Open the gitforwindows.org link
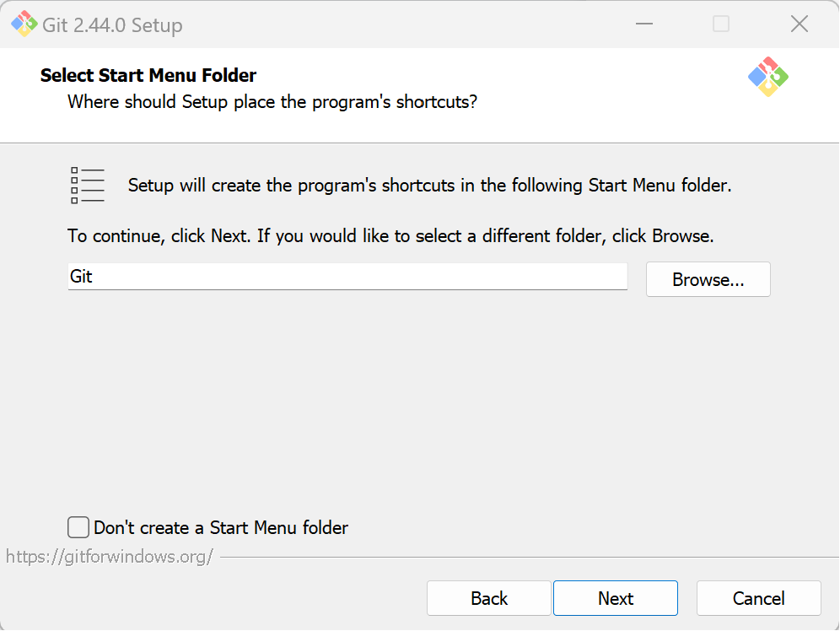Screen dimensions: 840x631 point(110,557)
